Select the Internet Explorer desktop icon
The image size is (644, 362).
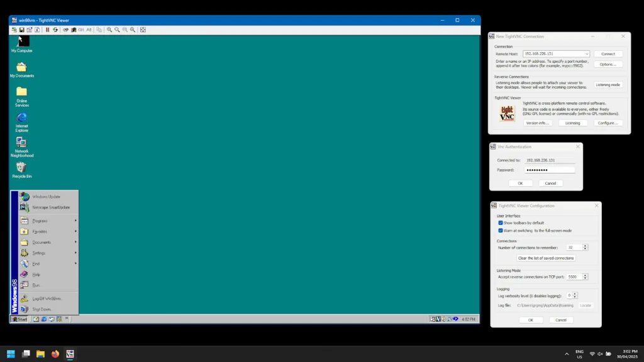(22, 123)
